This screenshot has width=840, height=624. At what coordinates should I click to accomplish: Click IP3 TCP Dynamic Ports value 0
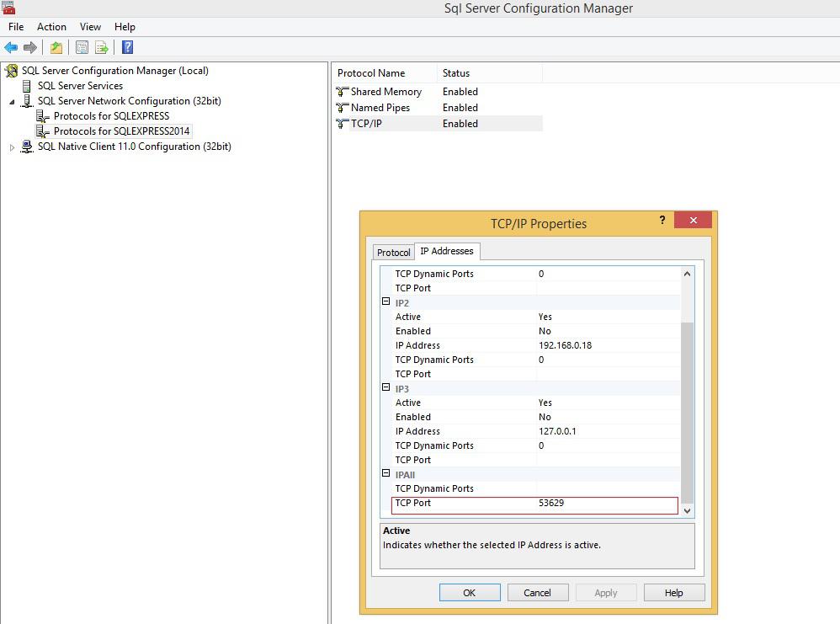[x=541, y=445]
